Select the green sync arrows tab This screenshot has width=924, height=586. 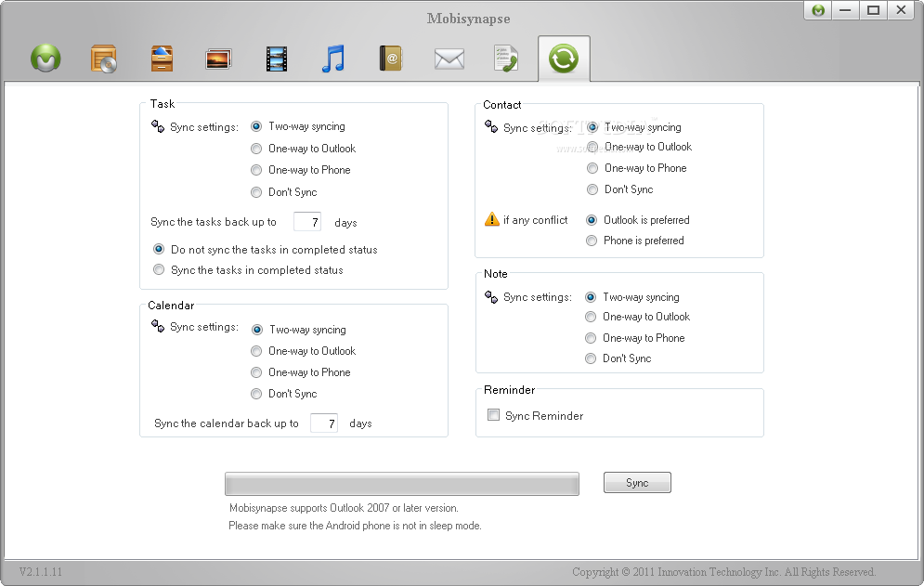point(564,59)
